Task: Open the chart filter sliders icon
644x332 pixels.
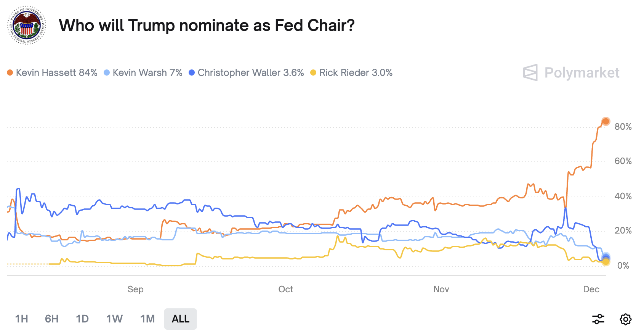Action: [598, 319]
